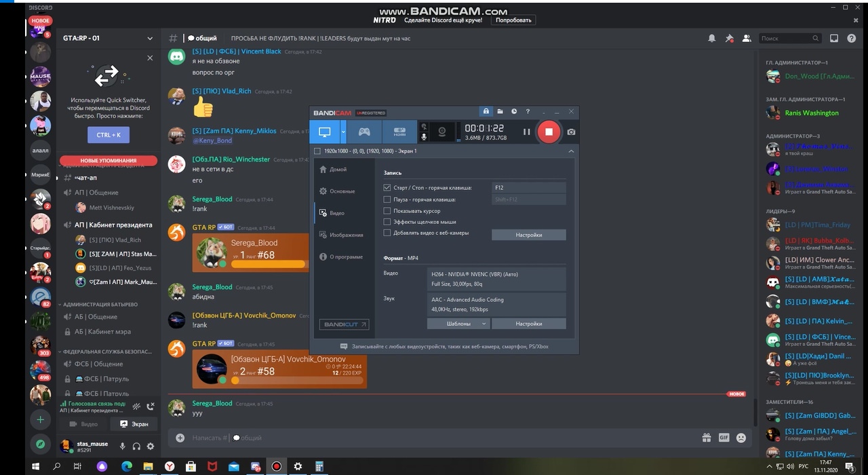Viewport: 868px width, 475px height.
Task: Deafen with headphones icon in Discord
Action: point(136,446)
